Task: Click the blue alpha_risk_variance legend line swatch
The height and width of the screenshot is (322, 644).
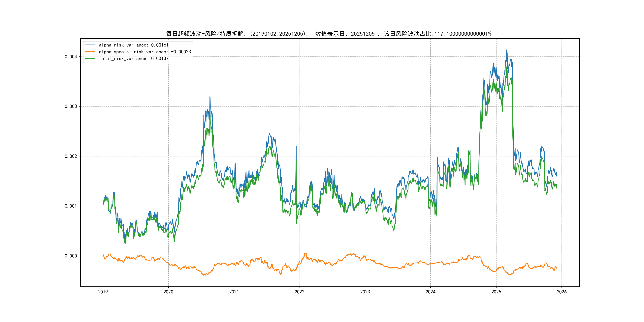Action: coord(90,45)
